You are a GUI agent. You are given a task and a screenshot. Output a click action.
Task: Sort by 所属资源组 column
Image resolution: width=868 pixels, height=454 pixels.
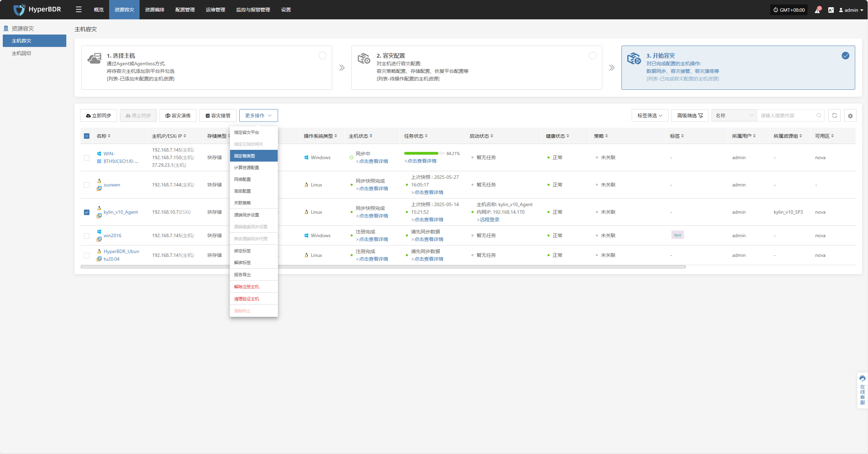[801, 136]
